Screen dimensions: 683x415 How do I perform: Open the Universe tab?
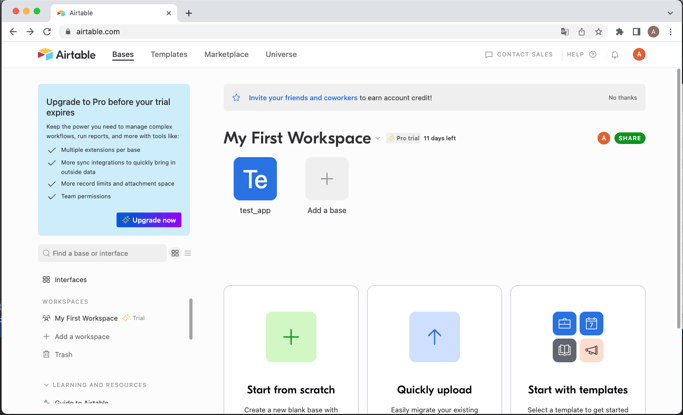(x=281, y=54)
